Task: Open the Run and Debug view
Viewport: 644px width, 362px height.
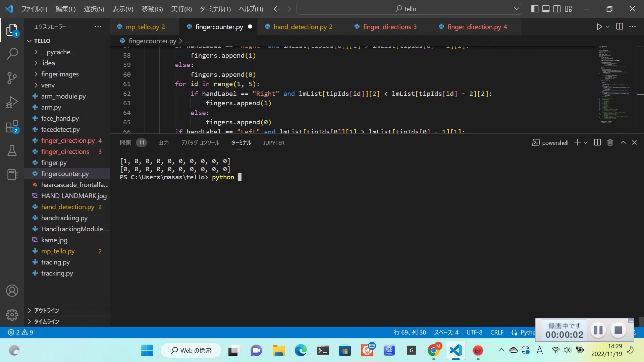Action: pyautogui.click(x=12, y=102)
